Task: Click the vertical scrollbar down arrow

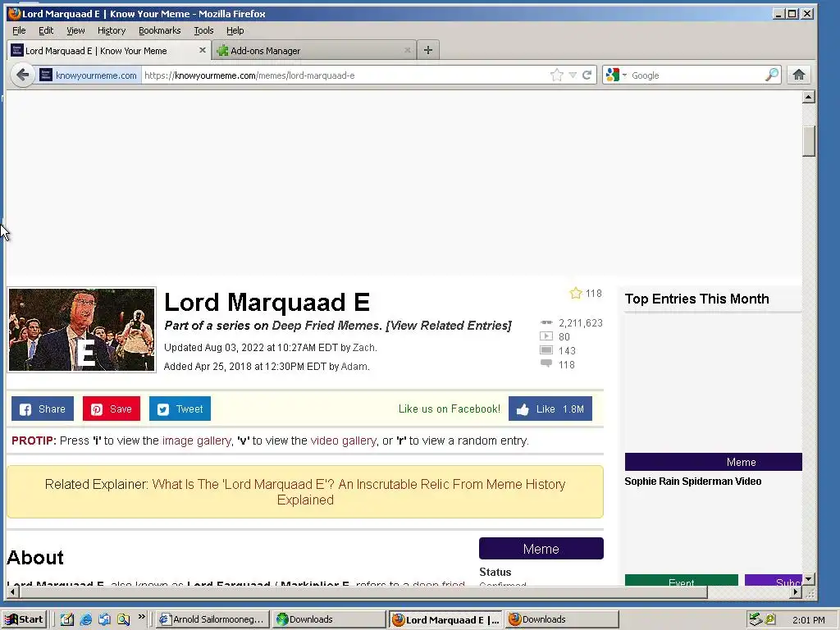Action: coord(809,579)
